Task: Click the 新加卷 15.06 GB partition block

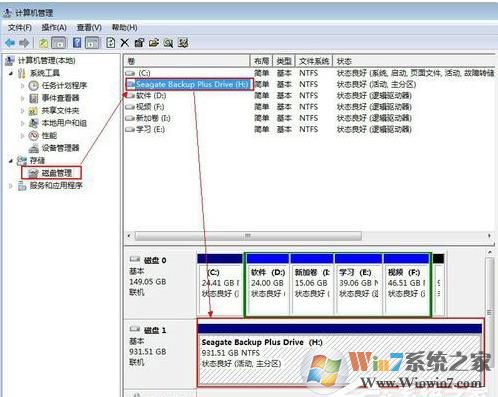Action: [312, 284]
